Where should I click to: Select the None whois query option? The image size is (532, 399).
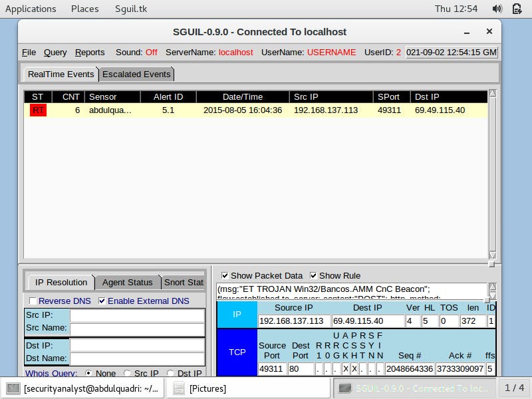pos(88,373)
